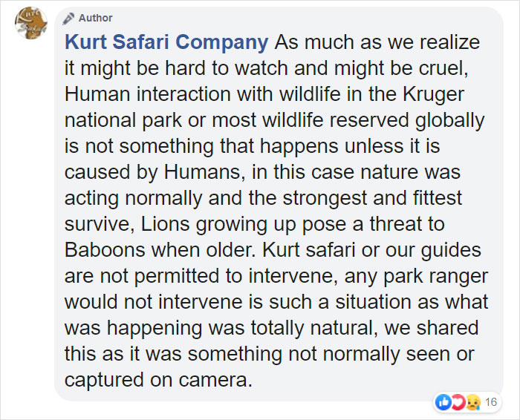Click 'strongest and fittest' in the comment
The image size is (520, 420).
coord(372,198)
